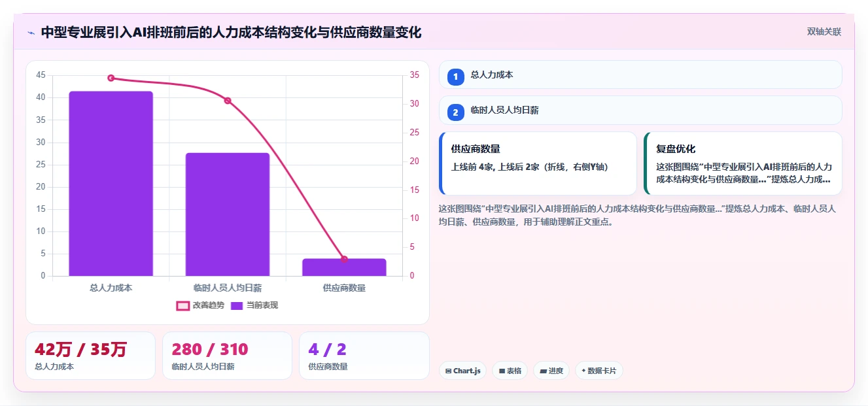Click the number 2 badge
This screenshot has width=868, height=406.
(456, 112)
